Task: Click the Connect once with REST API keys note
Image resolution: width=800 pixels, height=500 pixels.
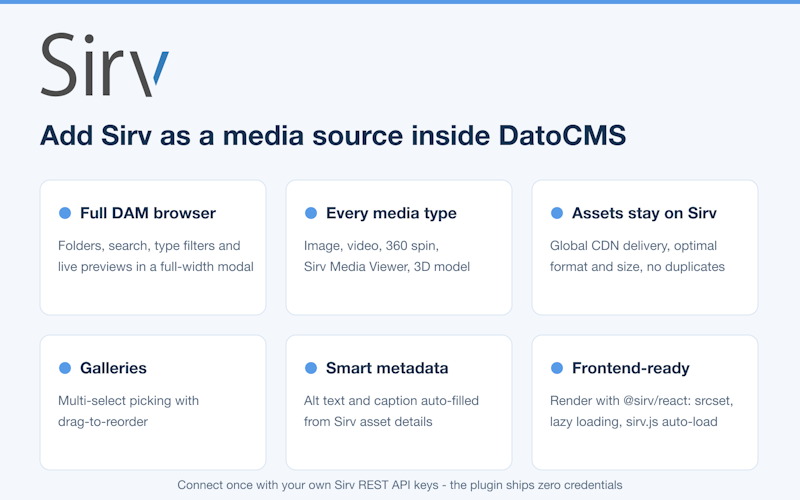Action: pos(400,485)
